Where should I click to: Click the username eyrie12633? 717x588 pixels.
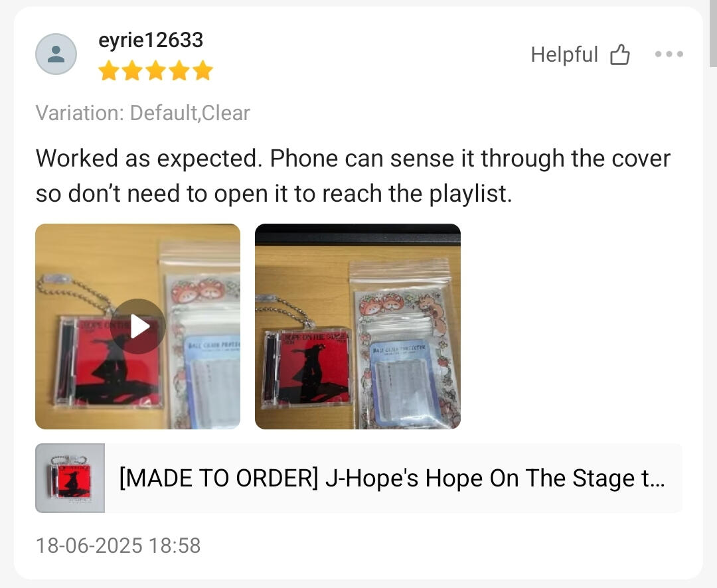[x=151, y=40]
